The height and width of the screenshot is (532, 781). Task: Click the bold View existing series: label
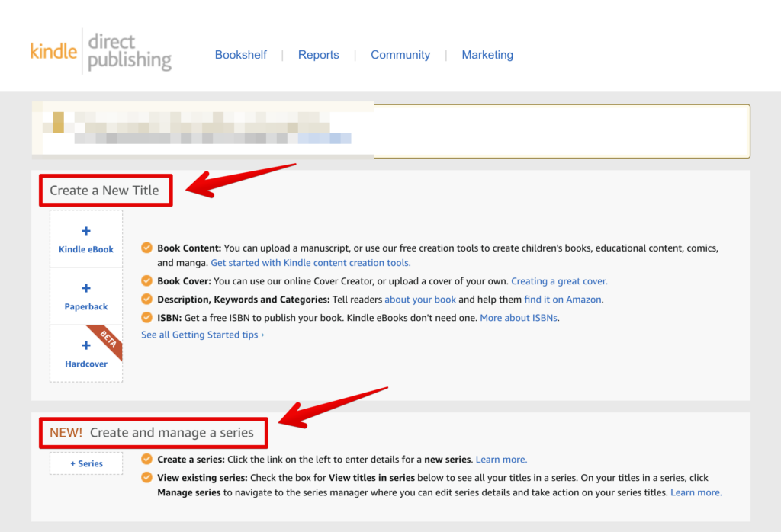tap(202, 478)
